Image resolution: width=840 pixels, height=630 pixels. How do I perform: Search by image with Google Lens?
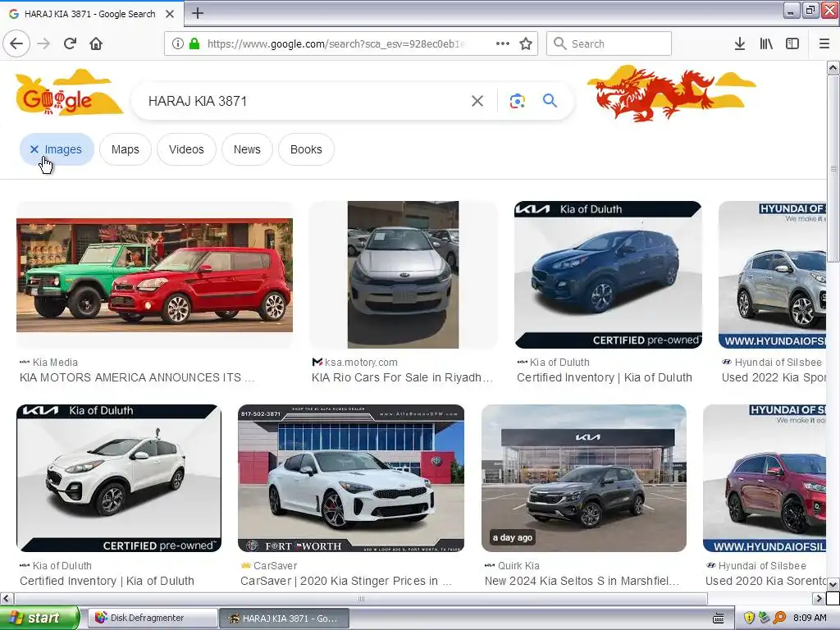518,101
